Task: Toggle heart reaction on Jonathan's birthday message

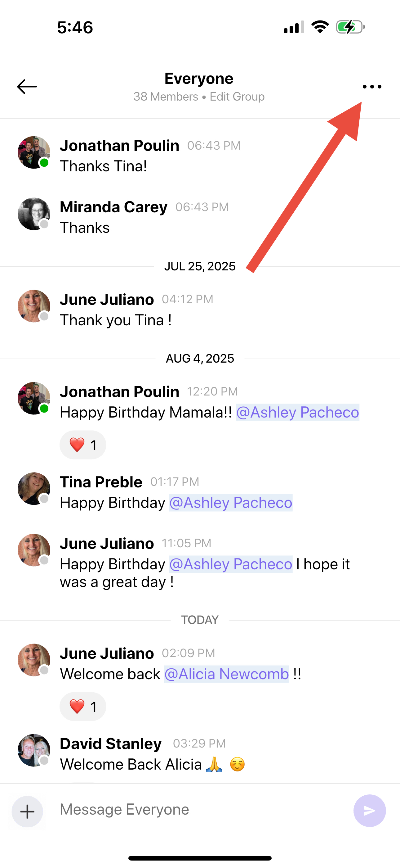Action: [x=83, y=445]
